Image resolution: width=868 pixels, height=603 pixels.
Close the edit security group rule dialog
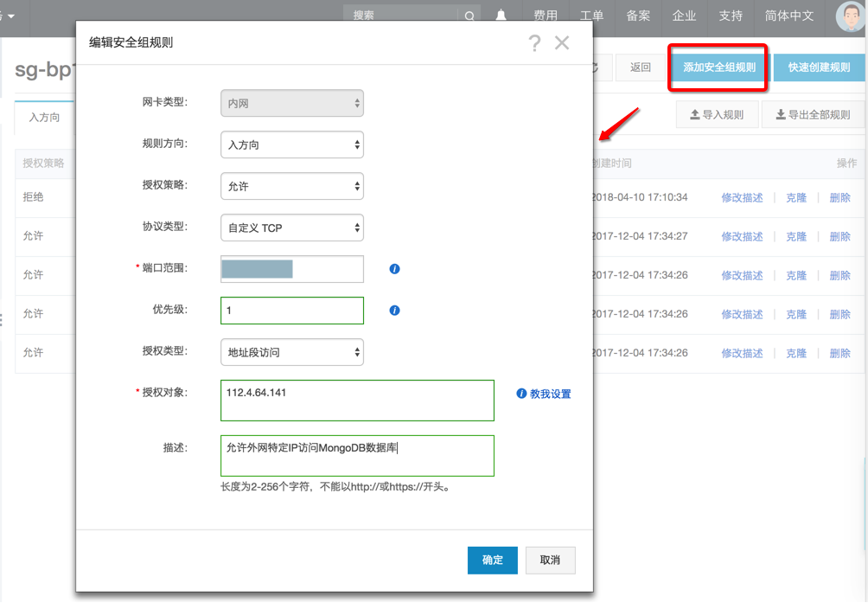562,42
